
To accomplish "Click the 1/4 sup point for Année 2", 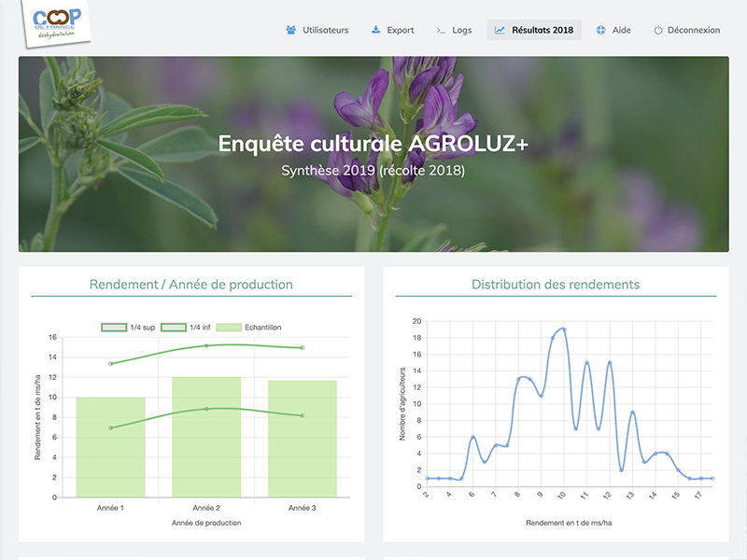I will 206,345.
